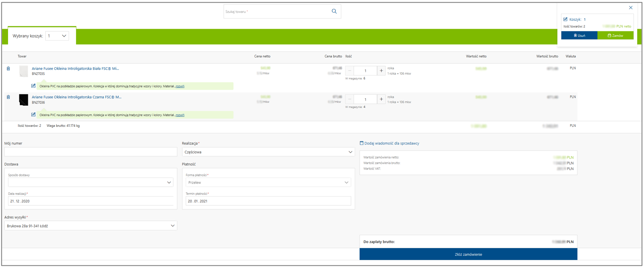Click the Termin płatności date field
Image resolution: width=644 pixels, height=268 pixels.
(x=269, y=201)
